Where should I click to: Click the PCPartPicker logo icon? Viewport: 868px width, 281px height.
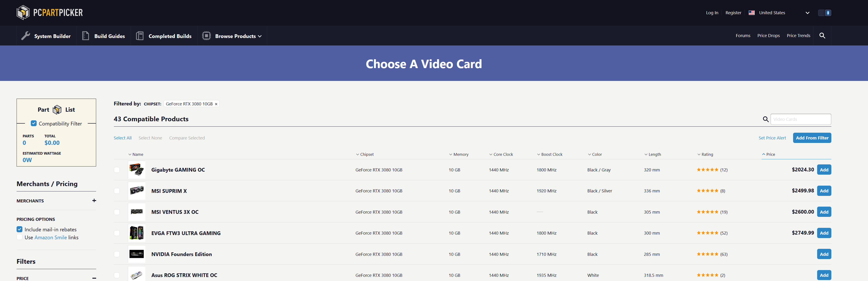click(23, 13)
